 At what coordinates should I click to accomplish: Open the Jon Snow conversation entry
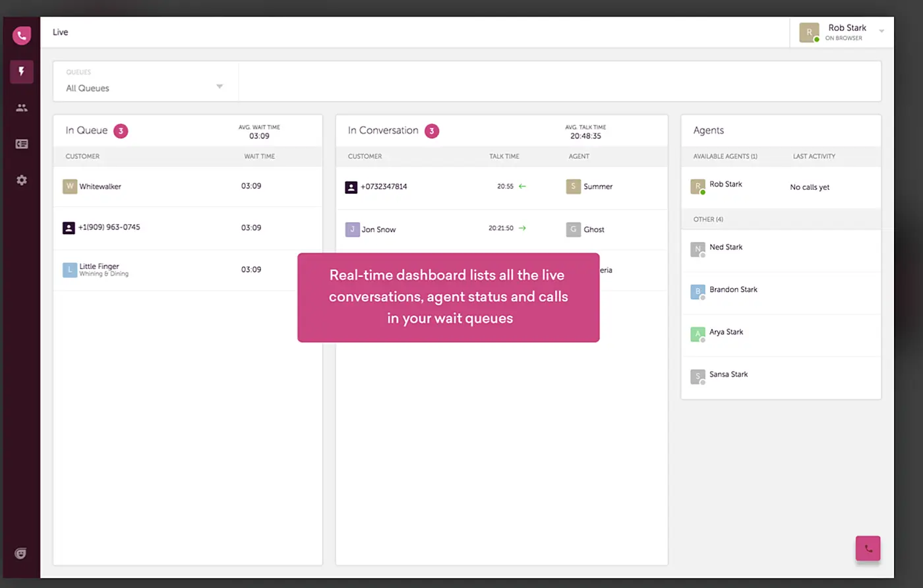378,229
